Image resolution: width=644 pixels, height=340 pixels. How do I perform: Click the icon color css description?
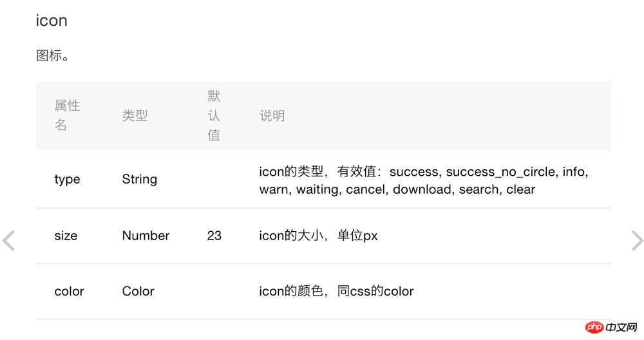pyautogui.click(x=336, y=291)
